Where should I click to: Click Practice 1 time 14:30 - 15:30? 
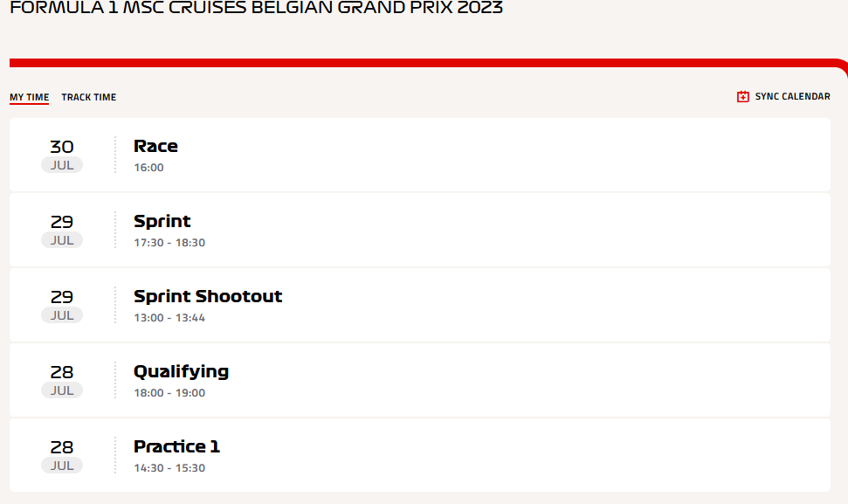(169, 468)
